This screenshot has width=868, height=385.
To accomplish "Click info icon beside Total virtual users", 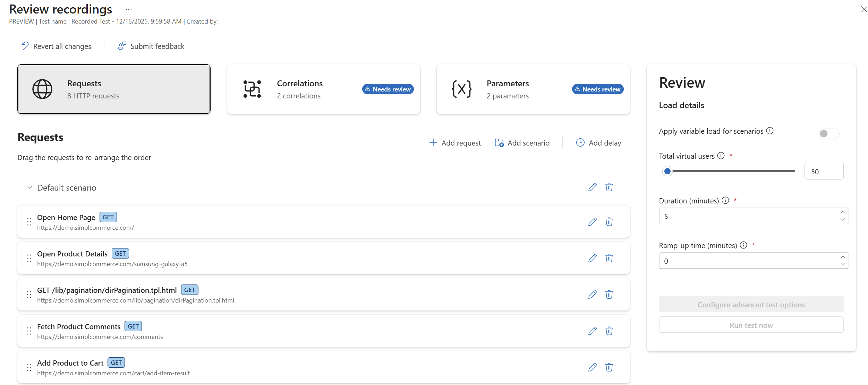I will [721, 156].
